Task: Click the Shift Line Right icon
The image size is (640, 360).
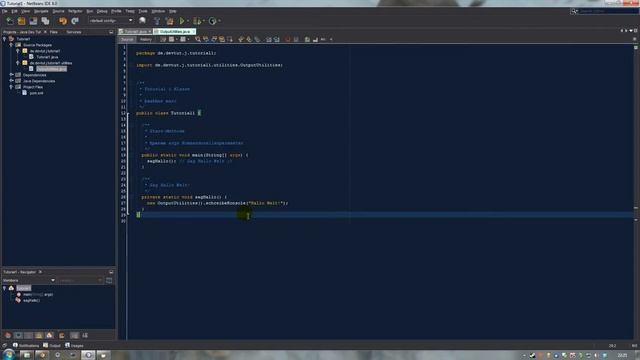Action: [x=277, y=40]
